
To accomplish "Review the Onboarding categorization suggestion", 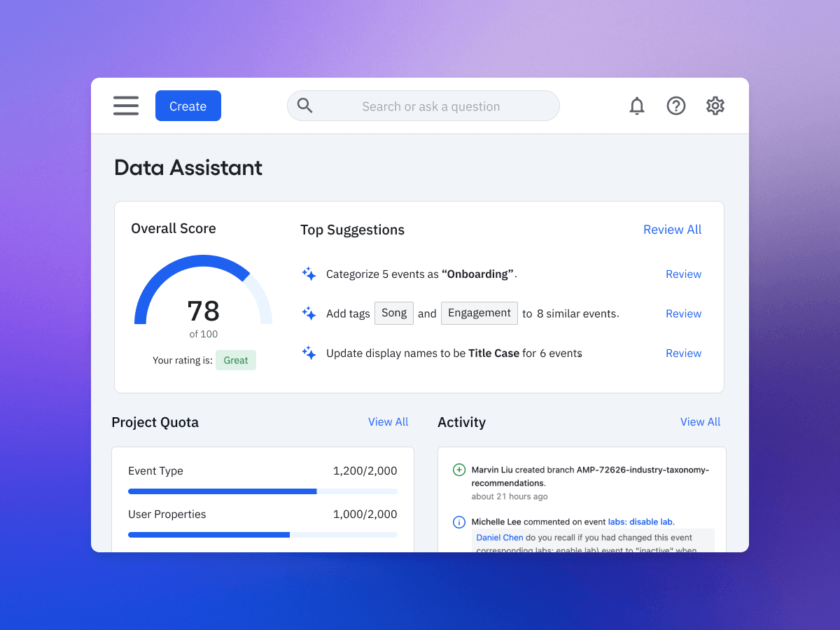I will [683, 274].
